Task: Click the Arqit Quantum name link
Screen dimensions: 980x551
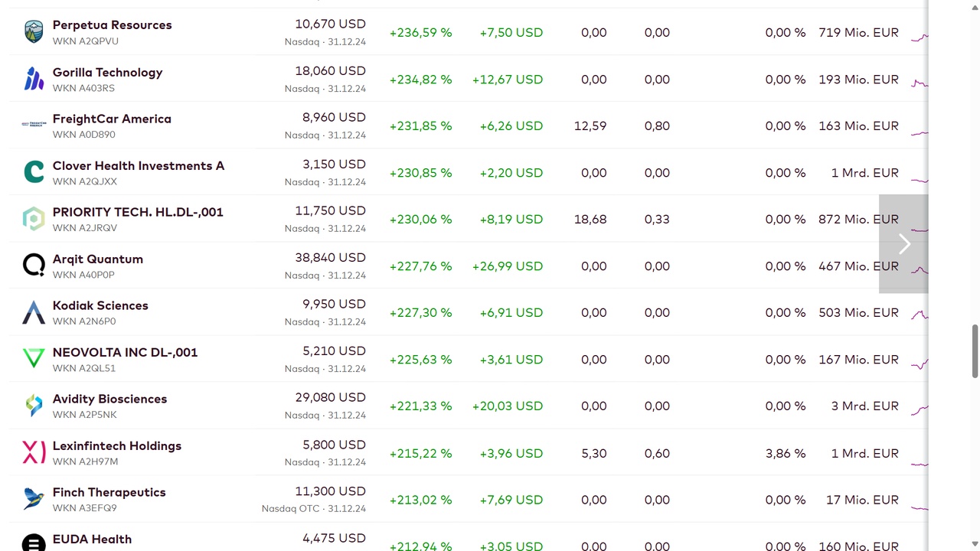Action: [98, 259]
